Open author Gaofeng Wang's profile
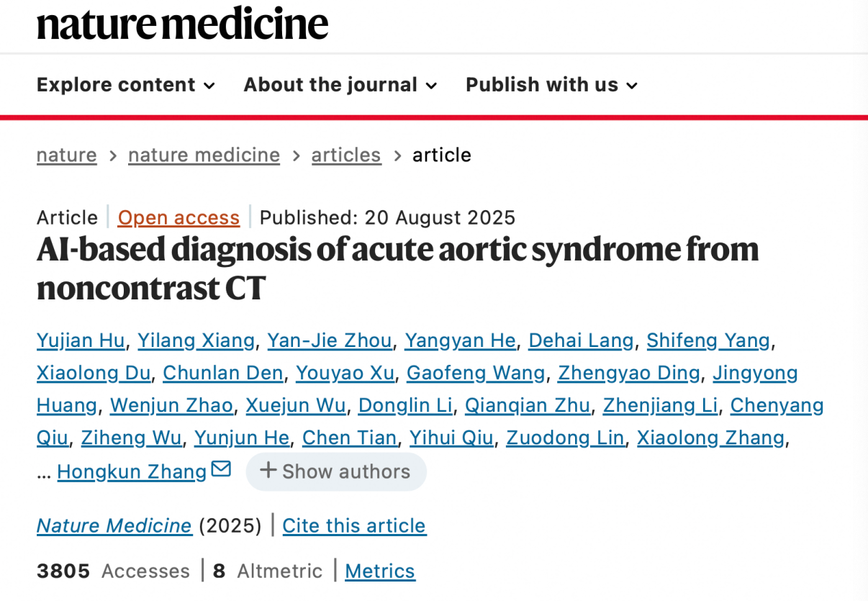This screenshot has height=601, width=868. click(x=476, y=373)
